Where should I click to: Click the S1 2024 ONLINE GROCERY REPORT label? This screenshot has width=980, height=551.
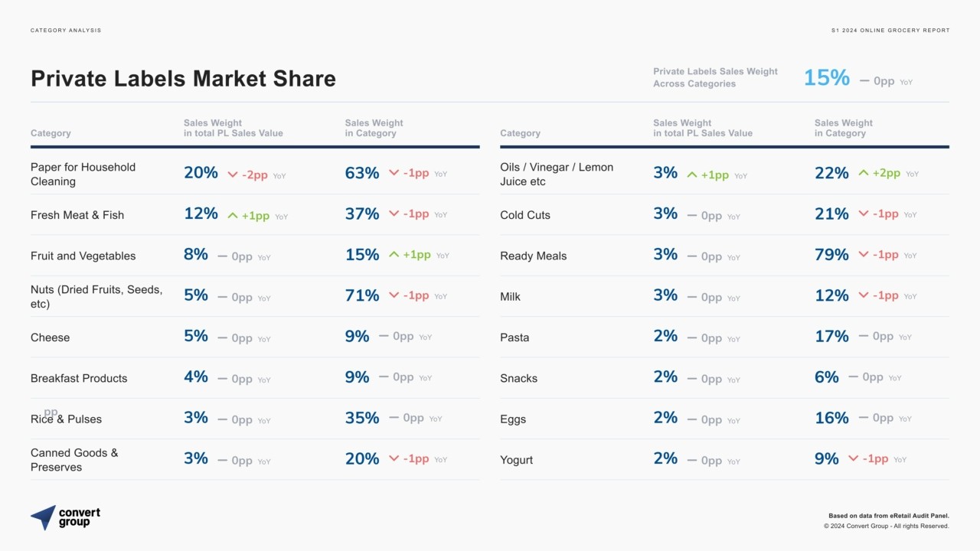[x=890, y=31]
